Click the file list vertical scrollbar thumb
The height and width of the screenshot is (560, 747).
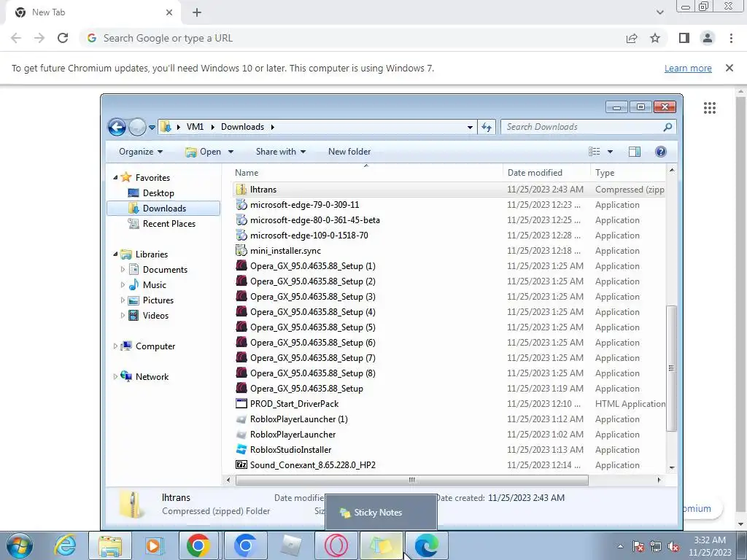pos(672,368)
